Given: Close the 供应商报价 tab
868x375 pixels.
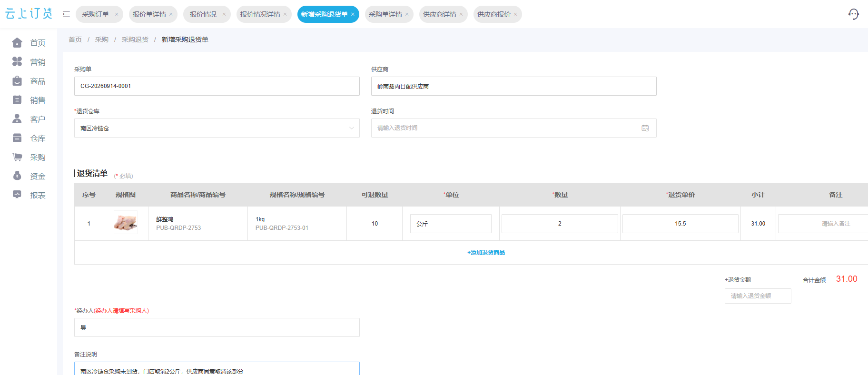Looking at the screenshot, I should [515, 14].
